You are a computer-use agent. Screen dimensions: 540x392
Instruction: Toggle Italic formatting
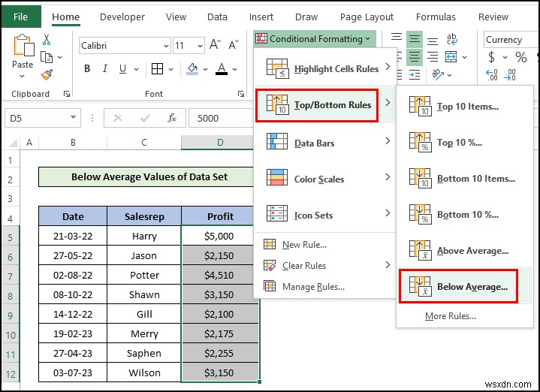pos(105,69)
